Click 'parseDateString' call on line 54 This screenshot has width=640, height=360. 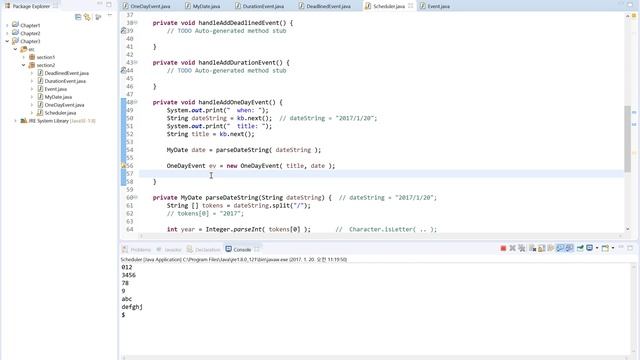[x=242, y=150]
